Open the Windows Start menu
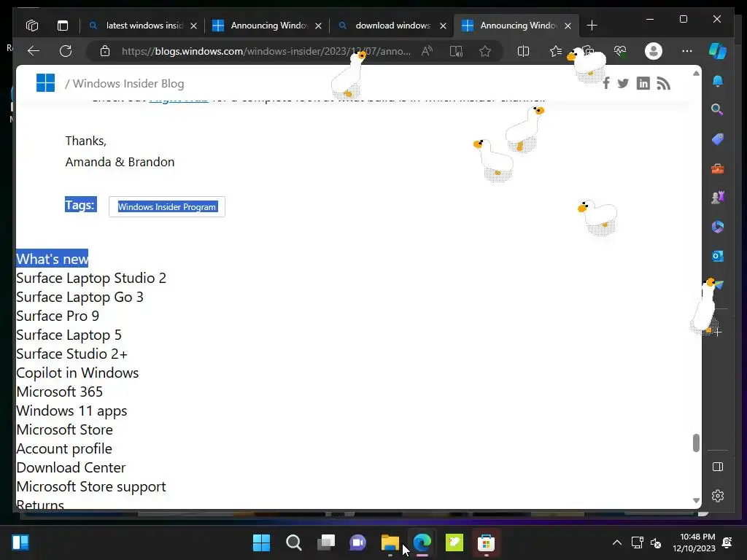747x560 pixels. point(261,542)
